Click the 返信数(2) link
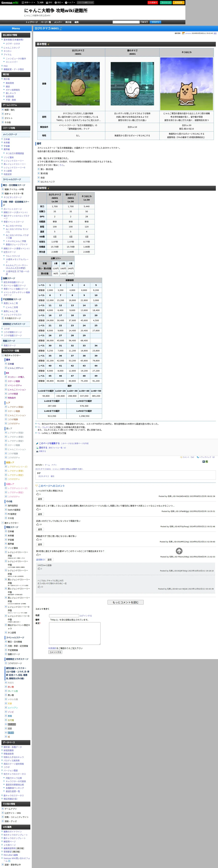 [x=40, y=560]
